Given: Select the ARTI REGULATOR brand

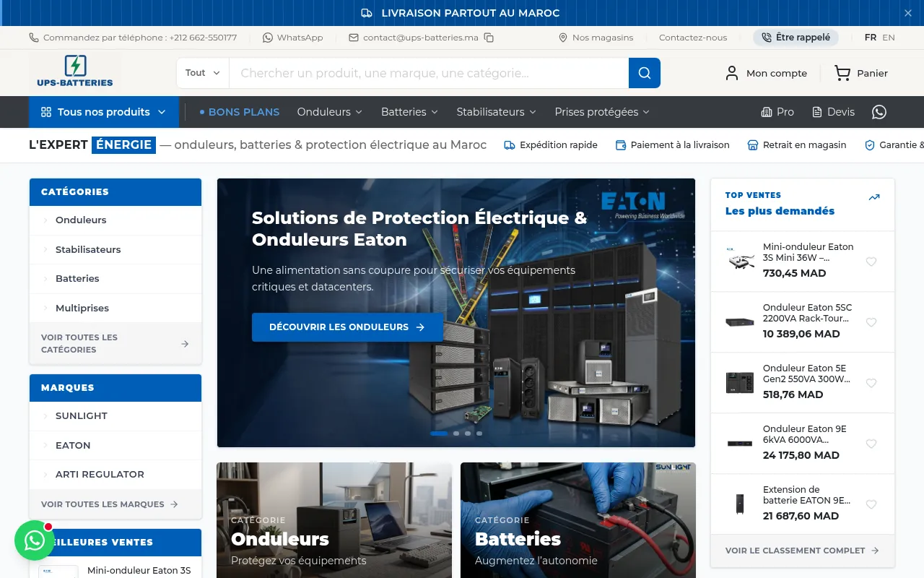Looking at the screenshot, I should click(x=115, y=474).
